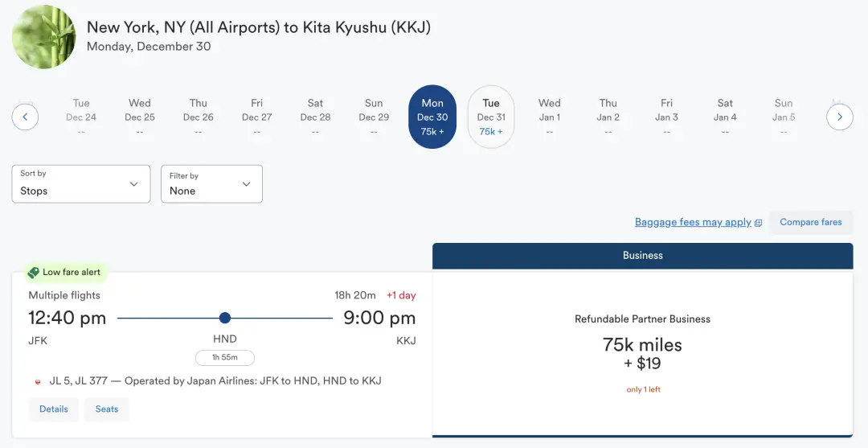The height and width of the screenshot is (448, 868).
Task: Click the next dates arrow button
Action: (839, 117)
